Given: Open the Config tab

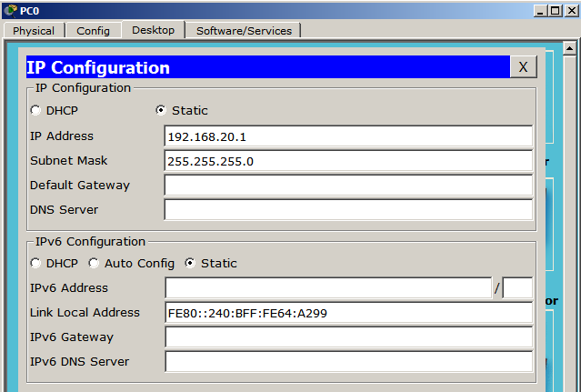Looking at the screenshot, I should pos(93,30).
